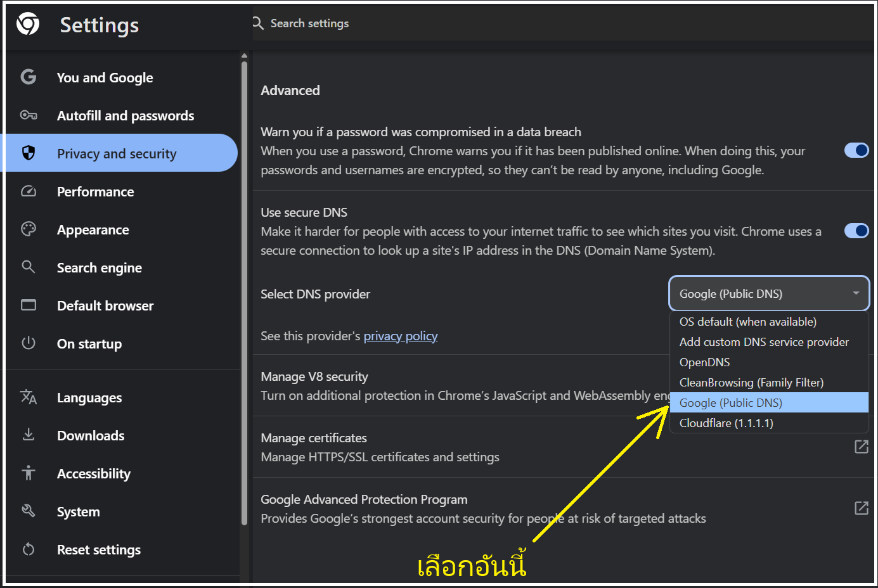Click the search magnifier icon
Viewport: 878px width, 588px height.
pyautogui.click(x=258, y=23)
